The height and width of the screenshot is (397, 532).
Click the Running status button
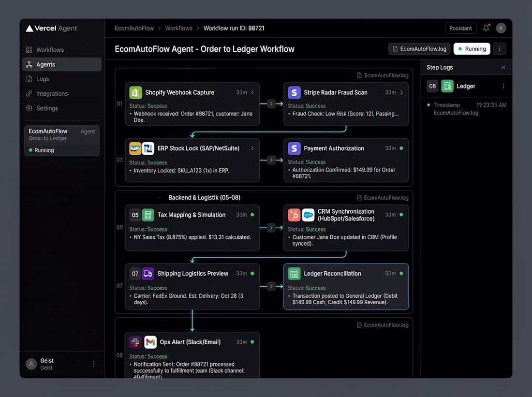coord(472,49)
